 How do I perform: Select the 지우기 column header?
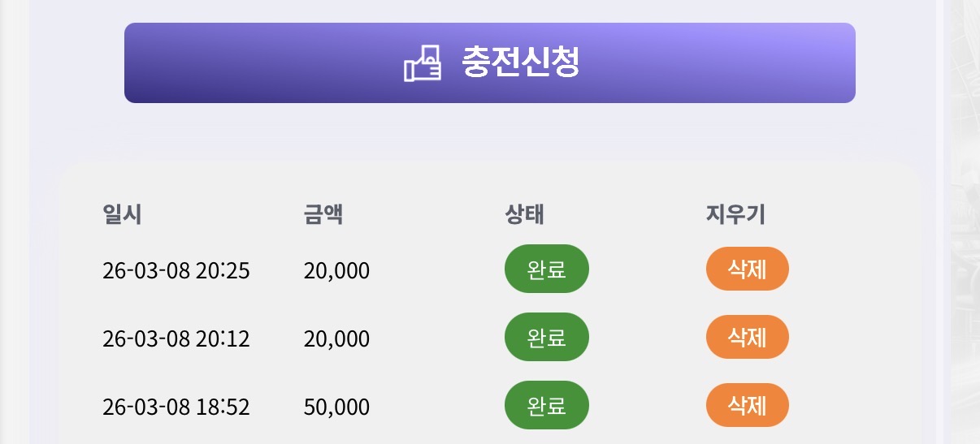click(x=735, y=215)
